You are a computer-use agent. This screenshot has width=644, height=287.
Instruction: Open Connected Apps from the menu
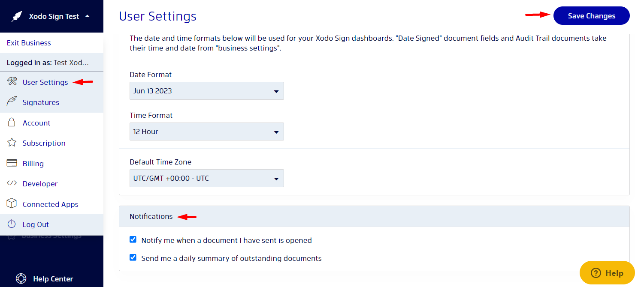pyautogui.click(x=51, y=204)
